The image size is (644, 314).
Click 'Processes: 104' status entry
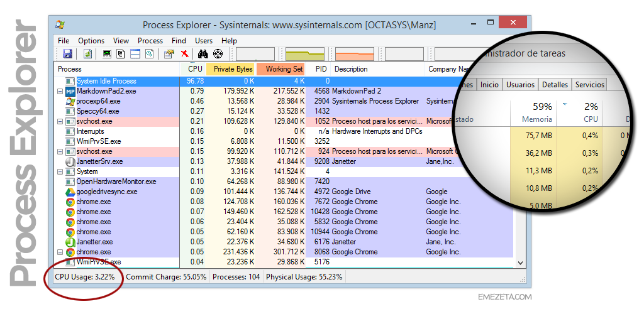(x=236, y=277)
